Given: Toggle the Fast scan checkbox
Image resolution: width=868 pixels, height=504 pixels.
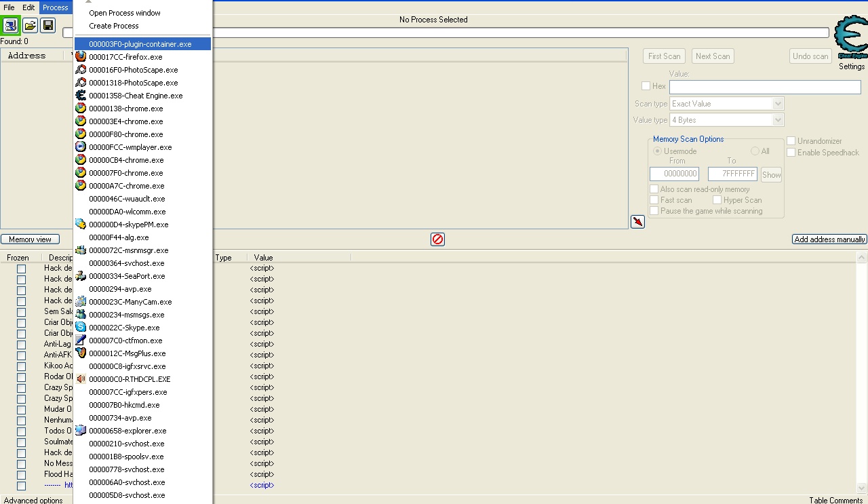Looking at the screenshot, I should [x=654, y=200].
